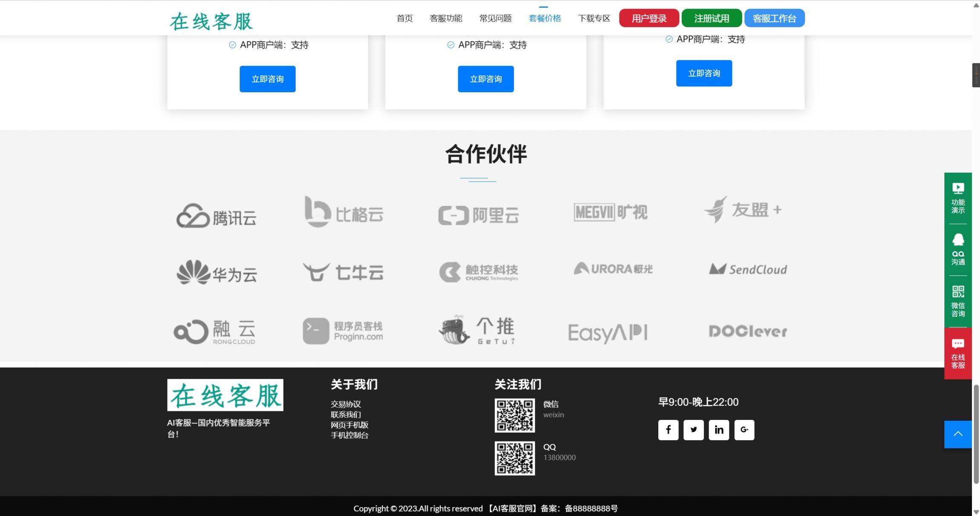Click the back-to-top arrow button
The height and width of the screenshot is (516, 980).
pyautogui.click(x=957, y=434)
